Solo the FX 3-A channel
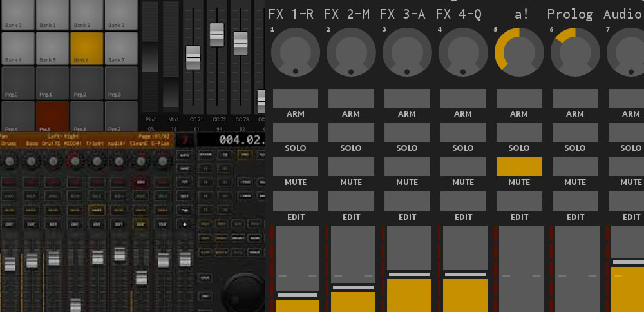This screenshot has width=644, height=312. 407,132
